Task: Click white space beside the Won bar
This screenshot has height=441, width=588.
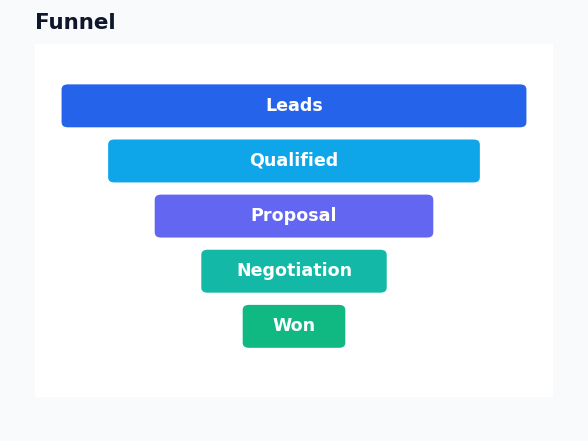Action: tap(448, 326)
